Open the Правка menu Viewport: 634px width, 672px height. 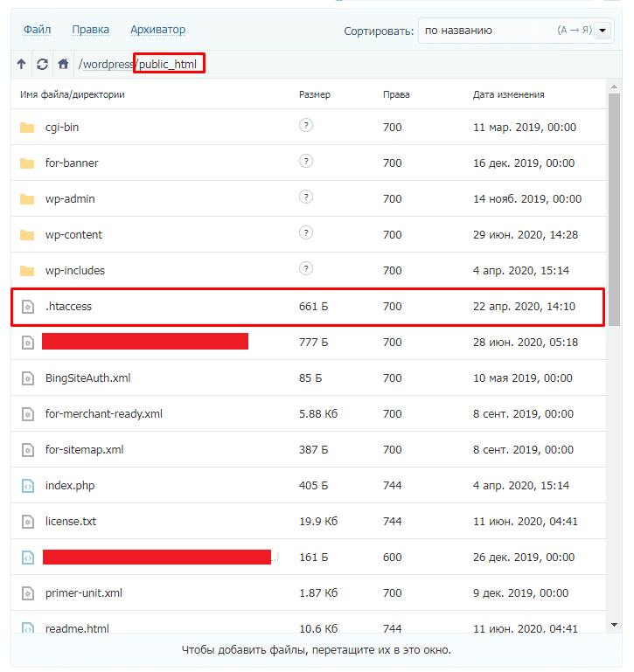point(91,30)
